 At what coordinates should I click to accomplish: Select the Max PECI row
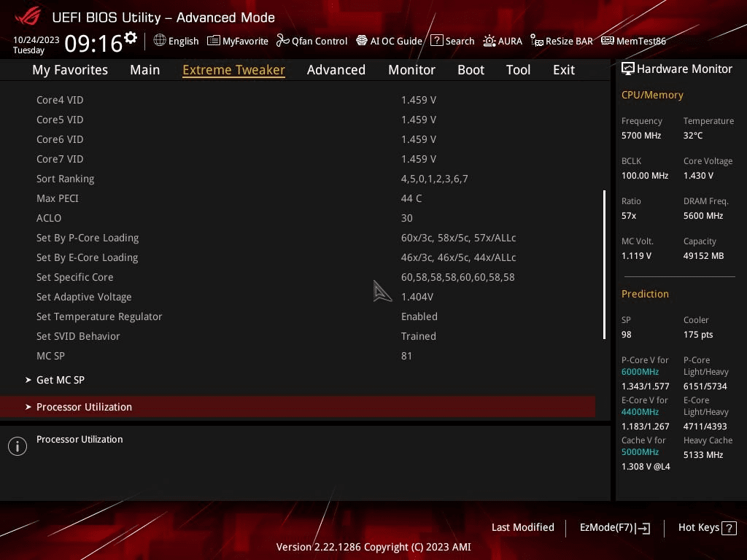pos(298,198)
